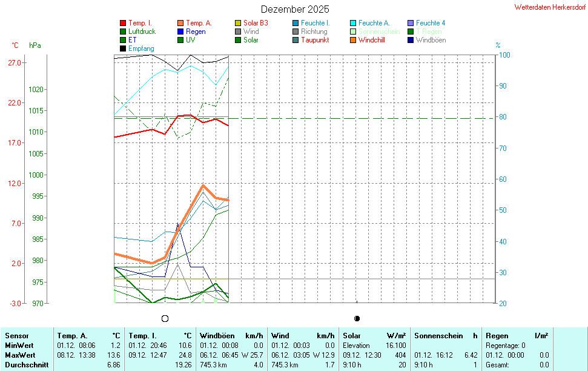Click the hPa axis unit label
The height and width of the screenshot is (371, 588).
[35, 45]
